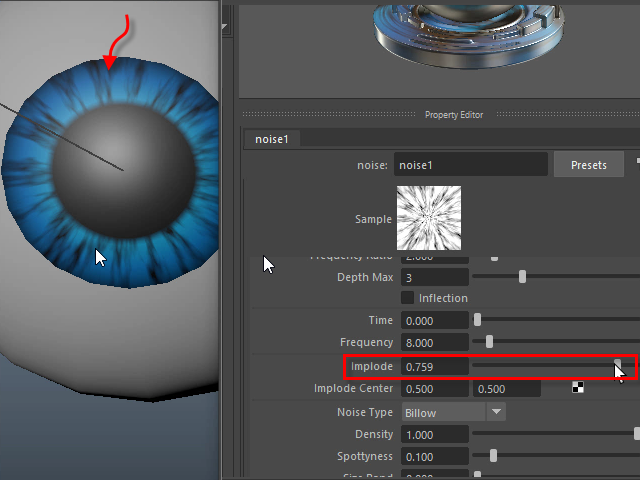
Task: Open the Noise Type dropdown showing Billow
Action: (x=454, y=412)
